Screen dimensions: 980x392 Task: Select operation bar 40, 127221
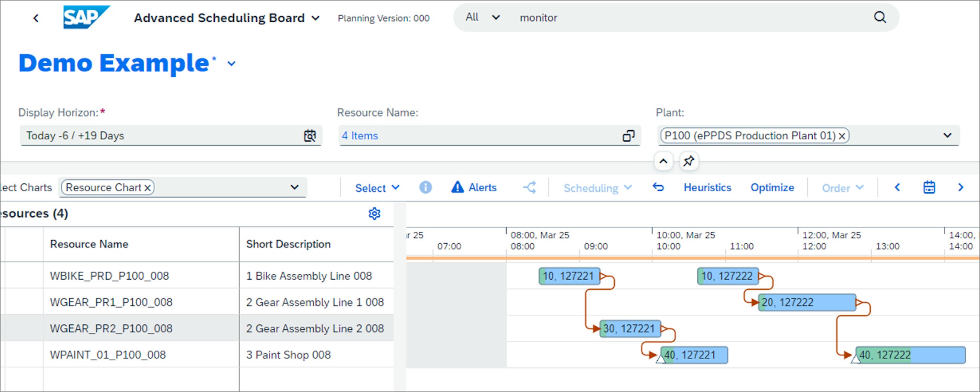click(x=694, y=355)
